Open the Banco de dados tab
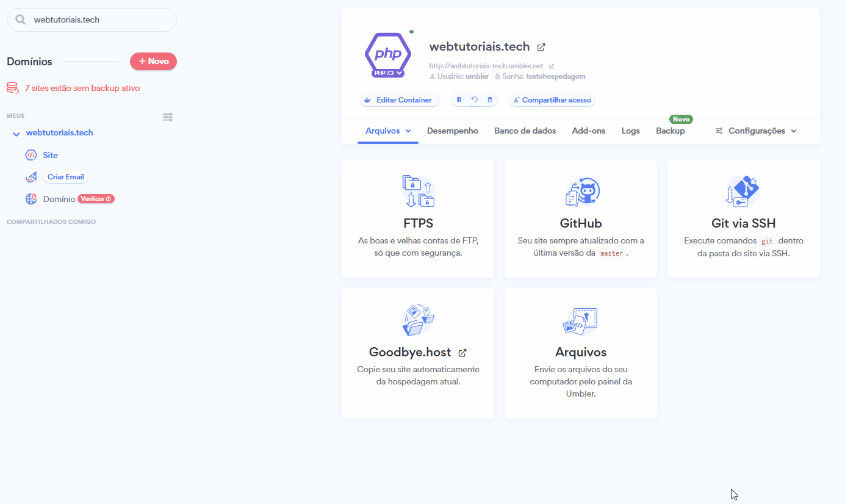The height and width of the screenshot is (504, 845). (x=525, y=131)
